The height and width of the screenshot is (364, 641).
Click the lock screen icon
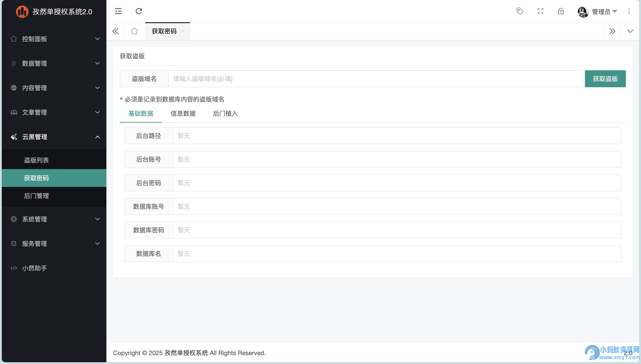[x=561, y=11]
